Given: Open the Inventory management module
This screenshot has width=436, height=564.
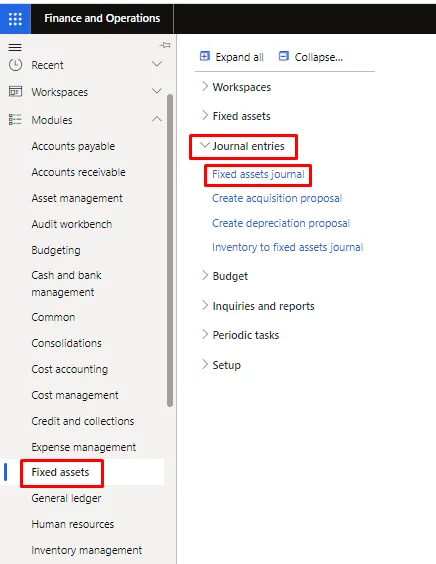Looking at the screenshot, I should [x=87, y=550].
